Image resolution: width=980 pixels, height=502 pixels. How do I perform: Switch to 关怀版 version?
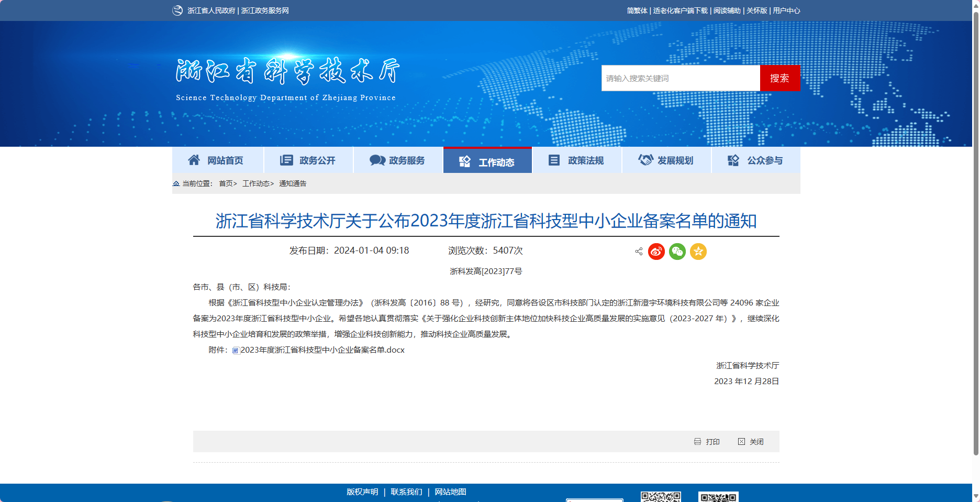pyautogui.click(x=756, y=10)
